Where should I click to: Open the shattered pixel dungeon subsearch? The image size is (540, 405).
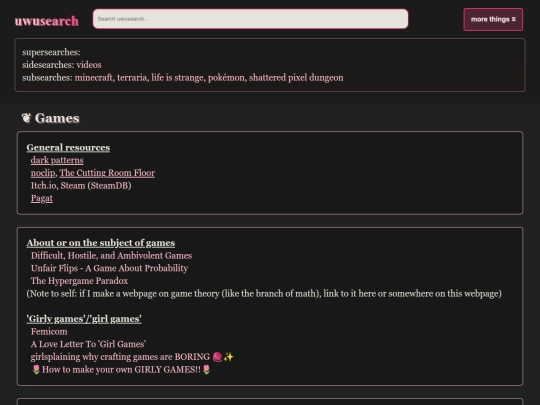296,77
